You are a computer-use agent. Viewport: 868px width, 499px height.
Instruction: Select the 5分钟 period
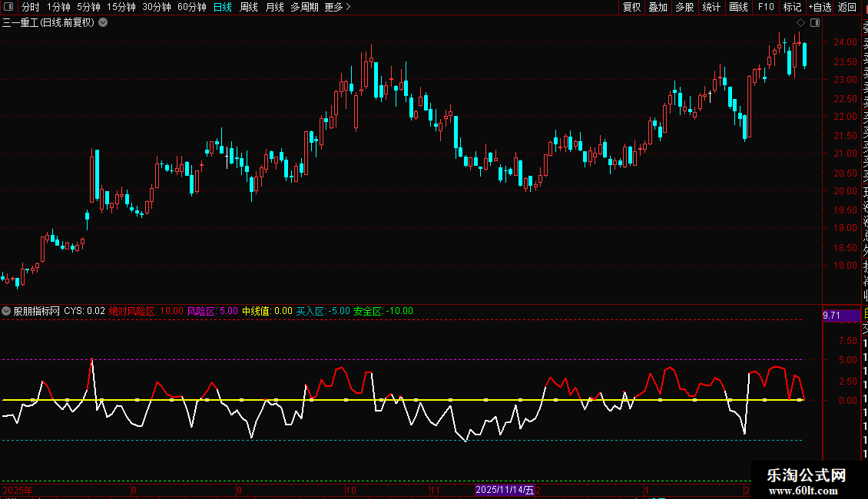pyautogui.click(x=88, y=7)
